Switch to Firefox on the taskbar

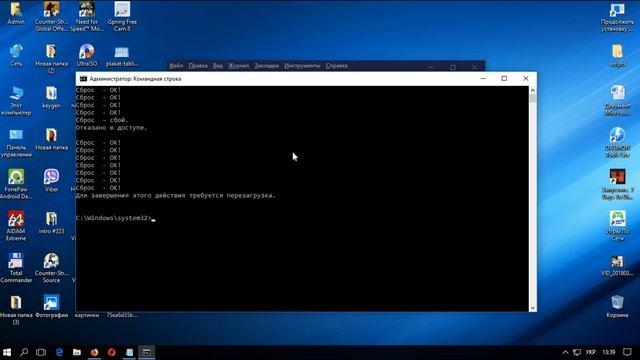(94, 352)
